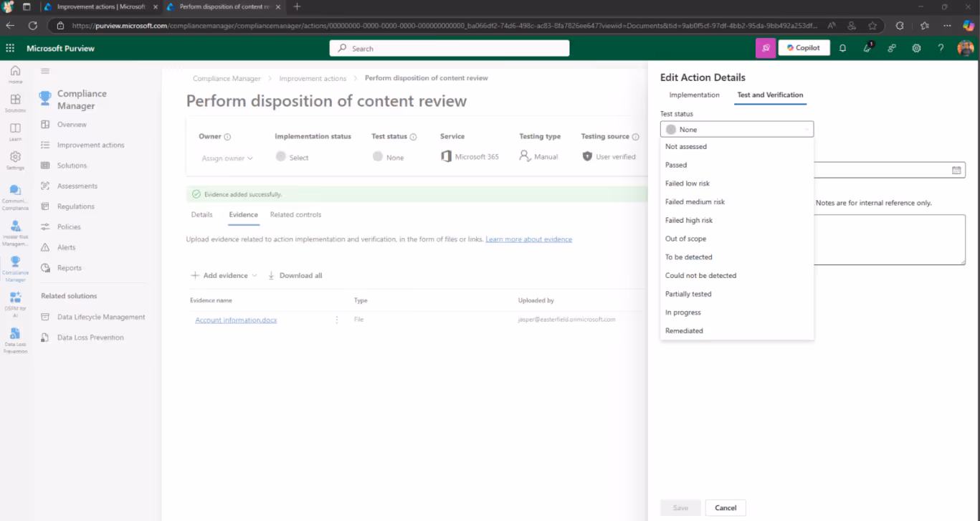
Task: Click the Cancel button
Action: coord(726,507)
